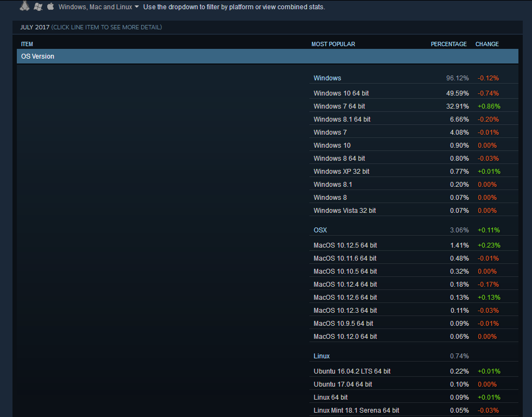Click the 32.91% percentage value

coord(457,106)
